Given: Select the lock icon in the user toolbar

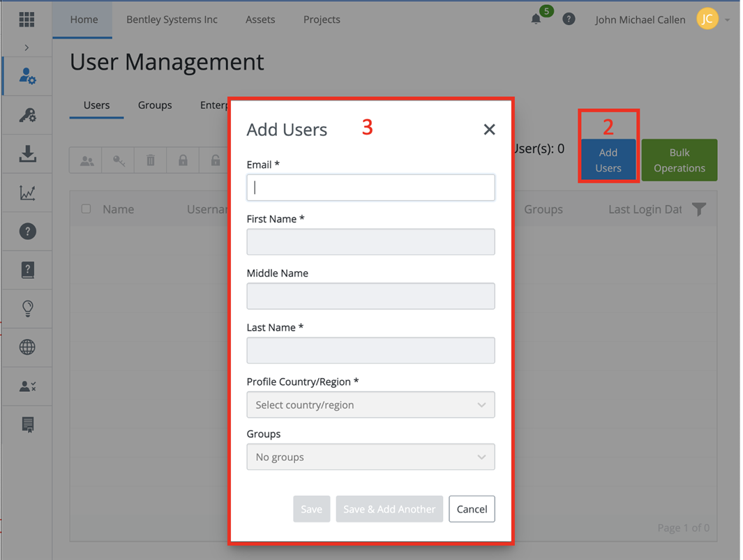Looking at the screenshot, I should pos(182,160).
